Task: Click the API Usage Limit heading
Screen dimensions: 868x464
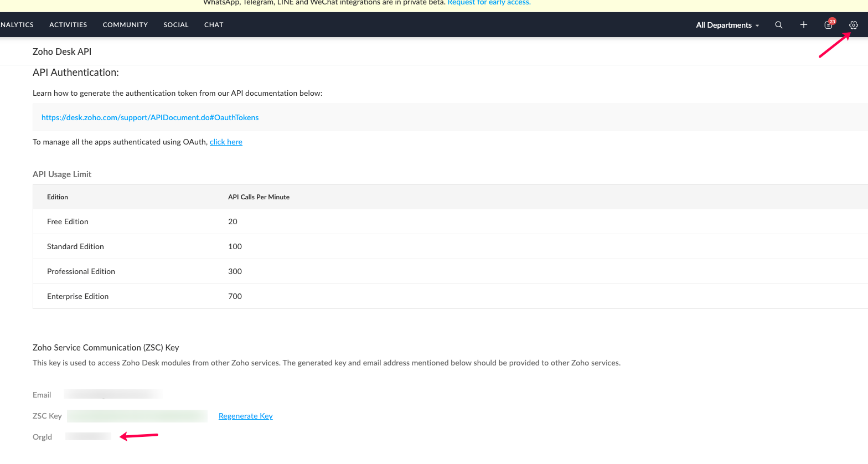Action: (x=62, y=174)
